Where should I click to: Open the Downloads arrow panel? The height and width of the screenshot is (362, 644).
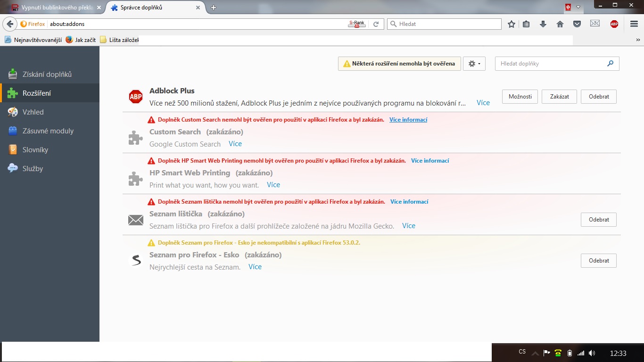[543, 24]
